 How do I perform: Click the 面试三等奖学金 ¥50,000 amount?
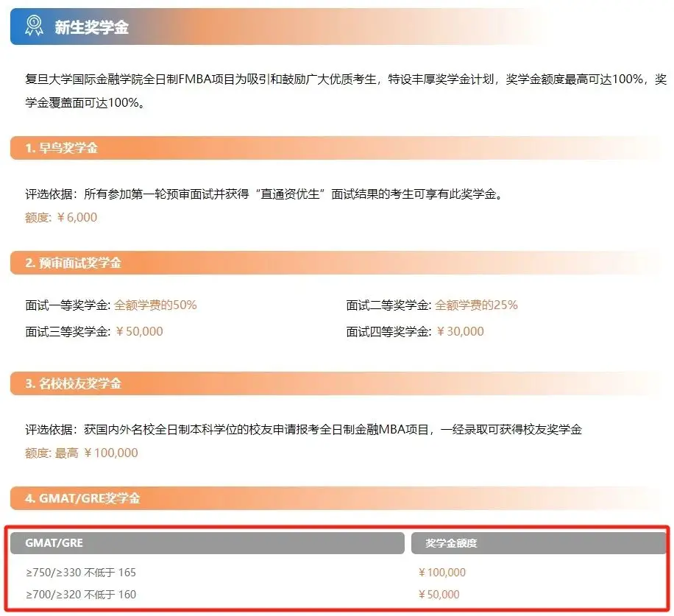[x=139, y=331]
